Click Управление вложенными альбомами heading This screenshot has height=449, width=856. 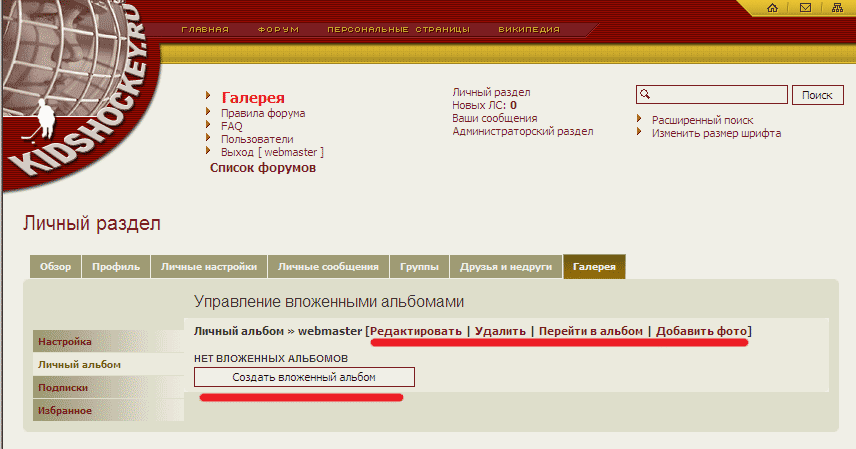pos(329,302)
